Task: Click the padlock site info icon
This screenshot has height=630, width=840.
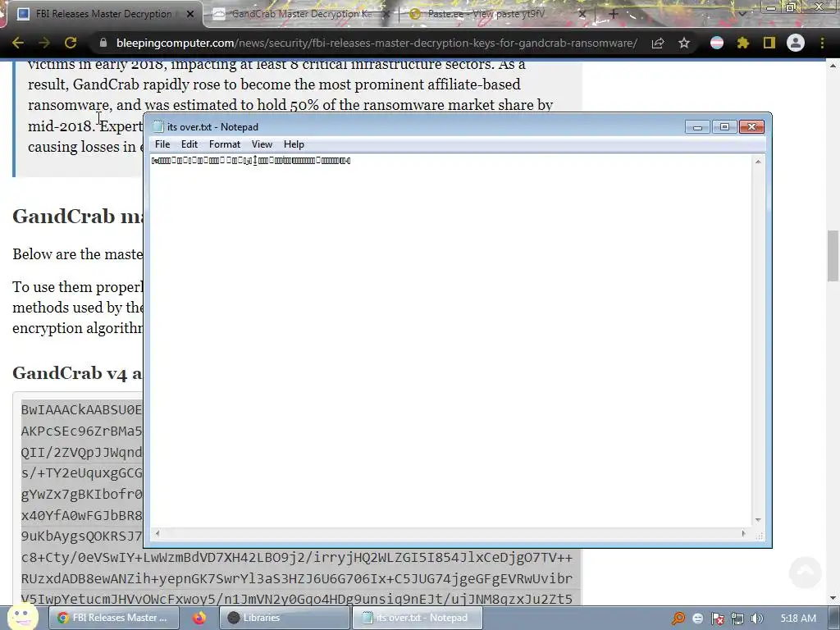Action: click(x=103, y=43)
